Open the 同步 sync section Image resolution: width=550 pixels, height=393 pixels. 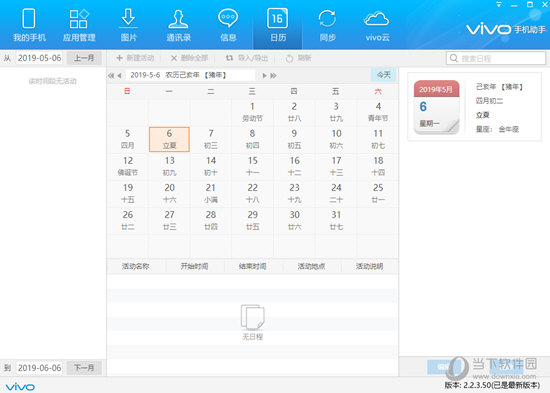327,25
